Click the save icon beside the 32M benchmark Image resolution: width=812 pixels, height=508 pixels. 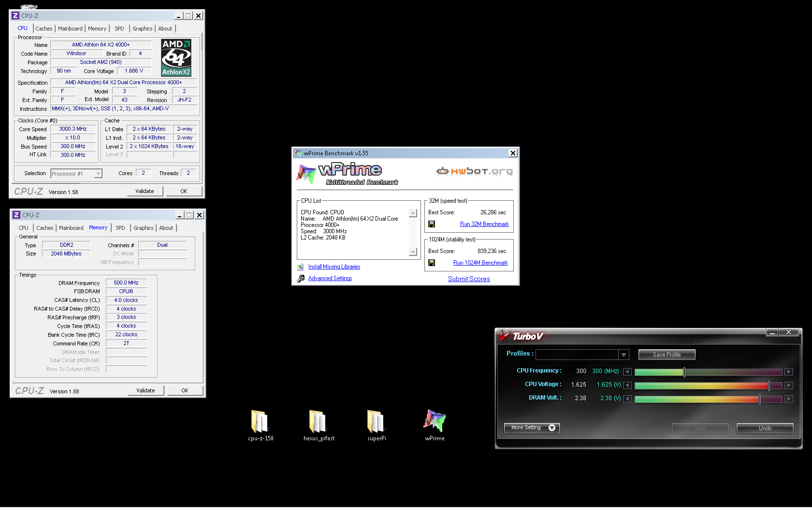[x=432, y=224]
